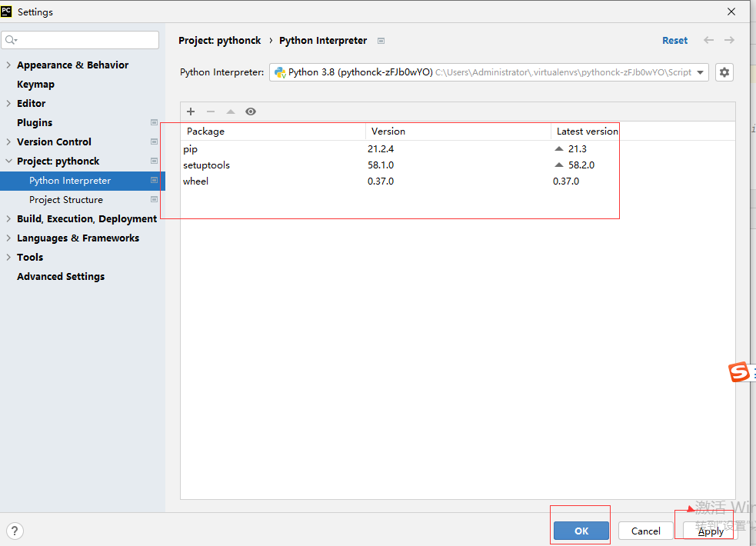Viewport: 756px width, 546px height.
Task: Expand the Version Control section
Action: (8, 141)
